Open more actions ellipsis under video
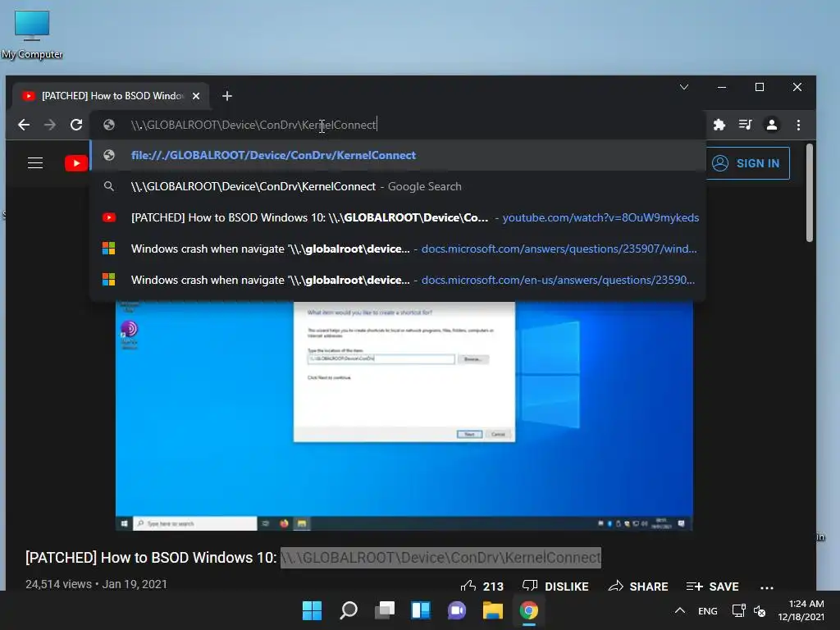840x630 pixels. [x=767, y=587]
